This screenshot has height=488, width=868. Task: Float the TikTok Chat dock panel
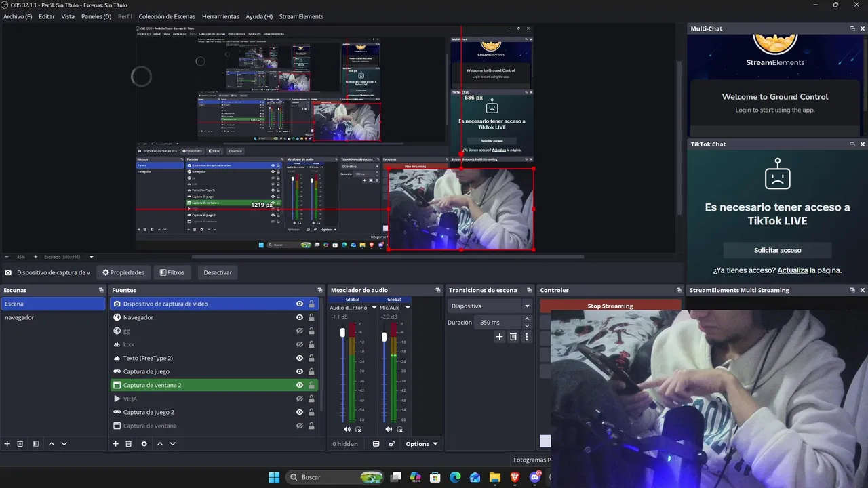click(x=852, y=144)
